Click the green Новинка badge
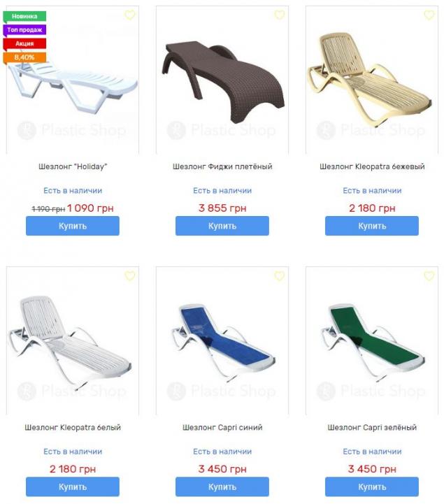444x504 pixels. (24, 16)
